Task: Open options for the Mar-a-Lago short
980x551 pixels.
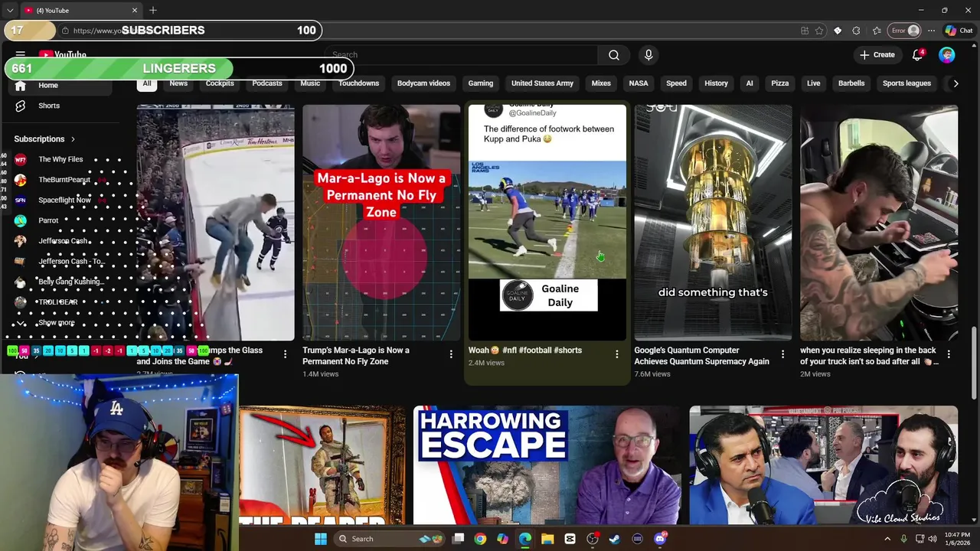Action: pyautogui.click(x=451, y=354)
